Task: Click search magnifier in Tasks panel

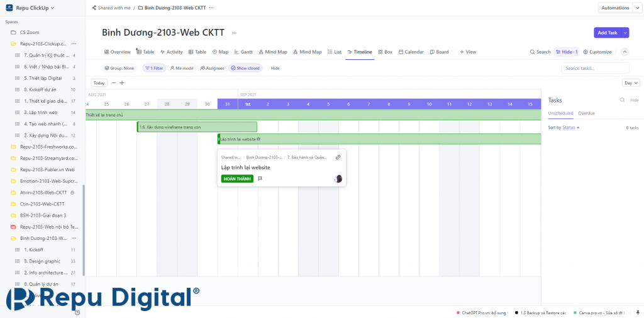Action: pyautogui.click(x=622, y=100)
